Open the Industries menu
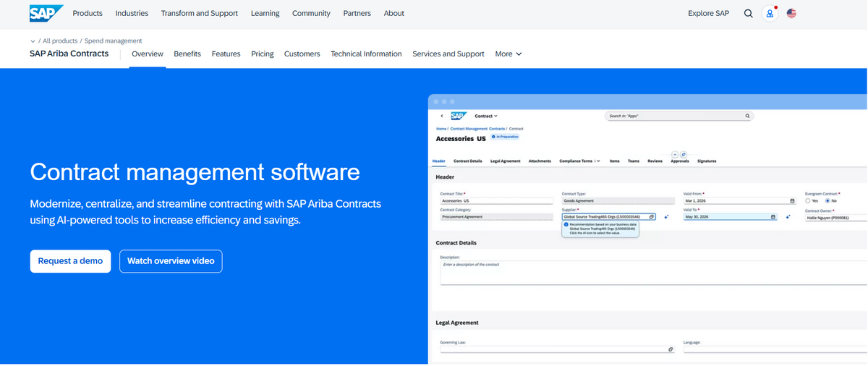The height and width of the screenshot is (366, 868). 132,13
